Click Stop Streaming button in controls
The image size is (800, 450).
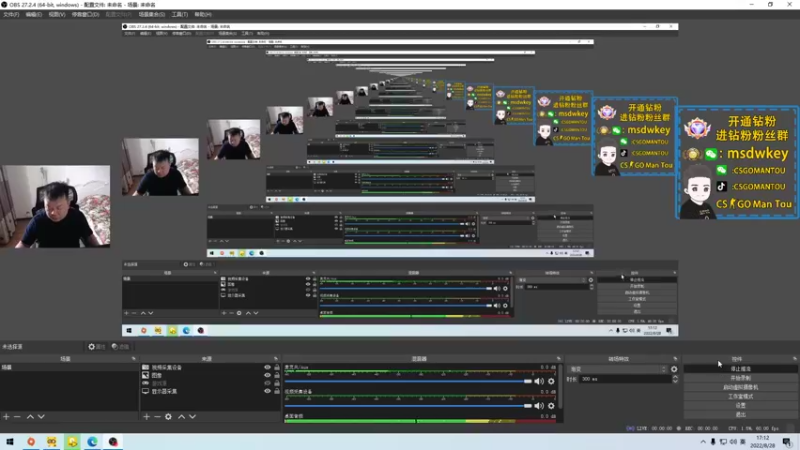[740, 369]
